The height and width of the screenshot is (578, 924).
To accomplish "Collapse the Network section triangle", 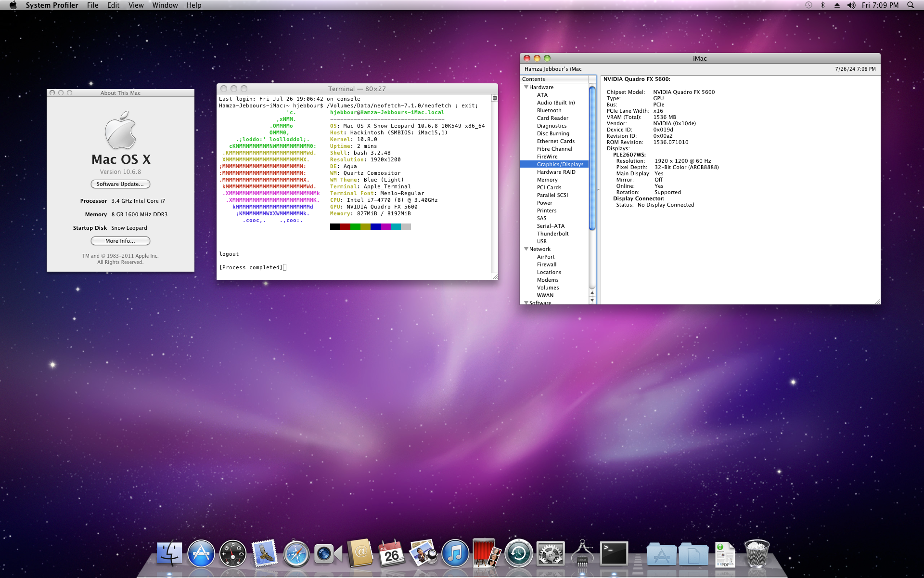I will pos(526,249).
